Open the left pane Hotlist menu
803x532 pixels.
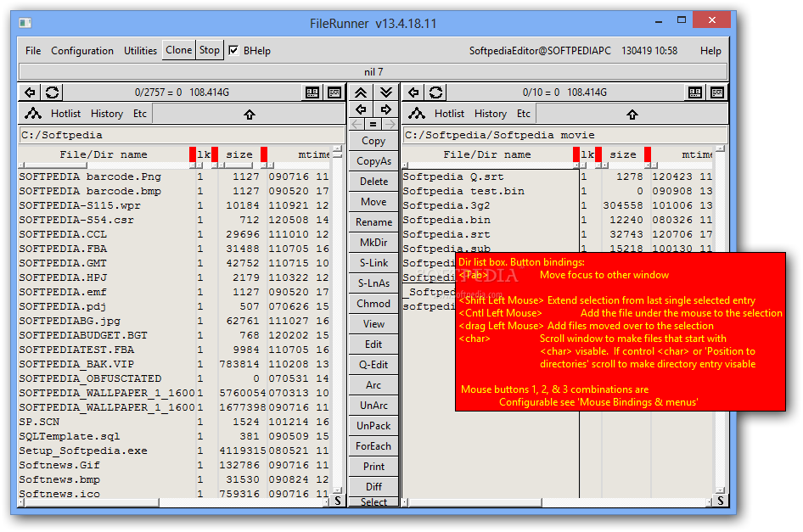[65, 114]
